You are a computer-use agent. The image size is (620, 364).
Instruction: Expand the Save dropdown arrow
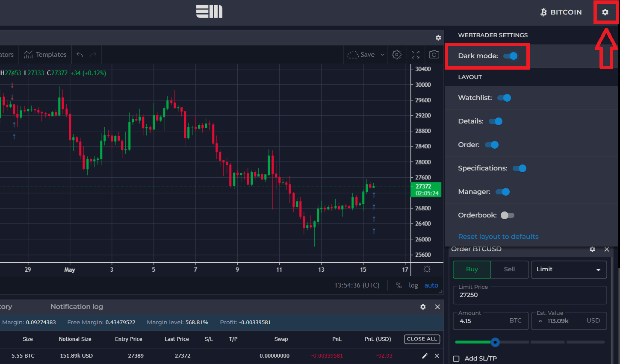coord(382,55)
